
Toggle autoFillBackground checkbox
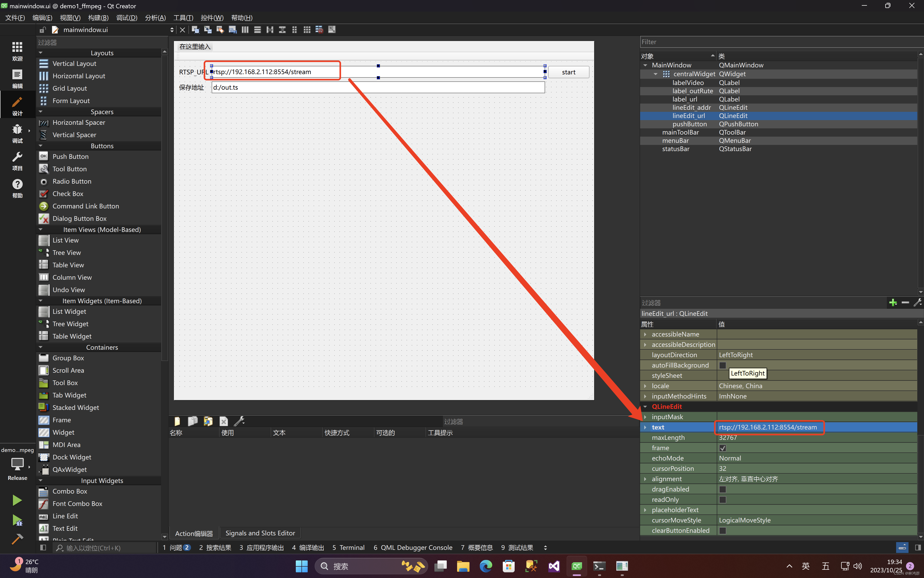click(722, 365)
